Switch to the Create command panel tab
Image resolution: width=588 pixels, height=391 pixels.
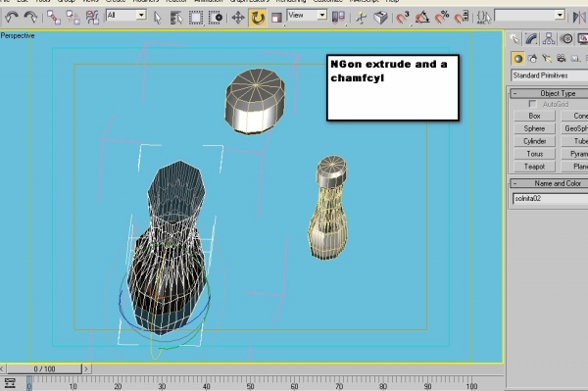click(514, 38)
